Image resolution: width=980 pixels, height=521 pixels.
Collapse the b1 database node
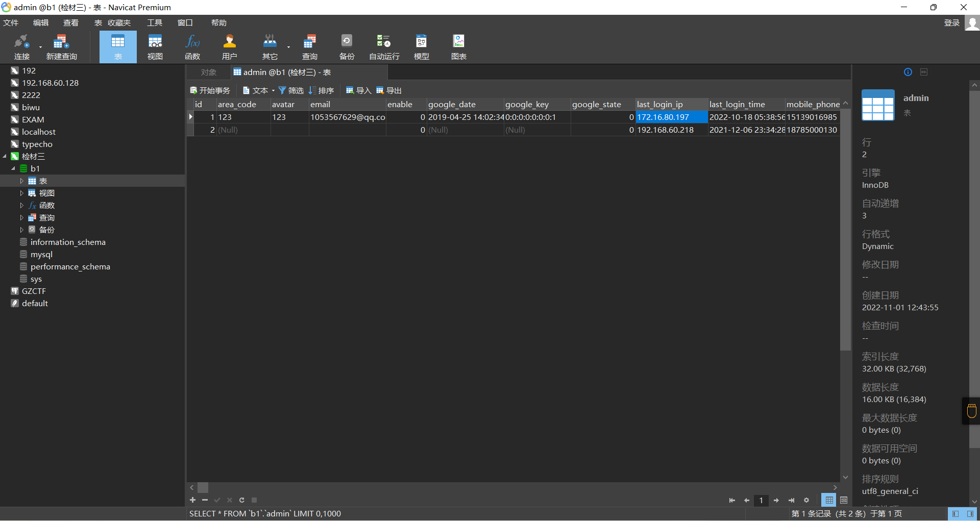13,168
